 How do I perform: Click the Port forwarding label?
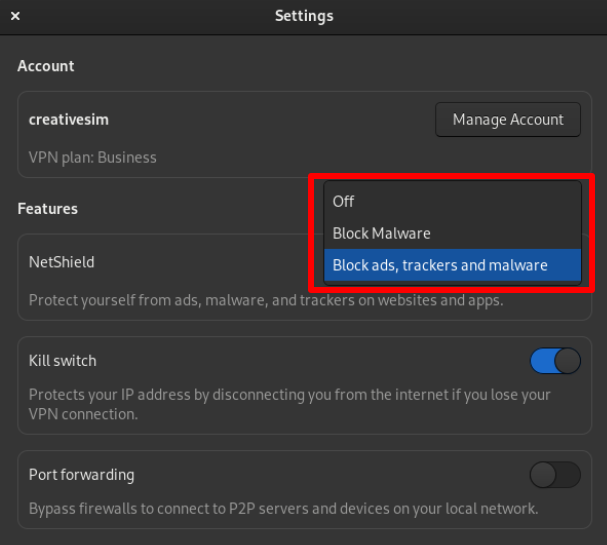(x=82, y=475)
